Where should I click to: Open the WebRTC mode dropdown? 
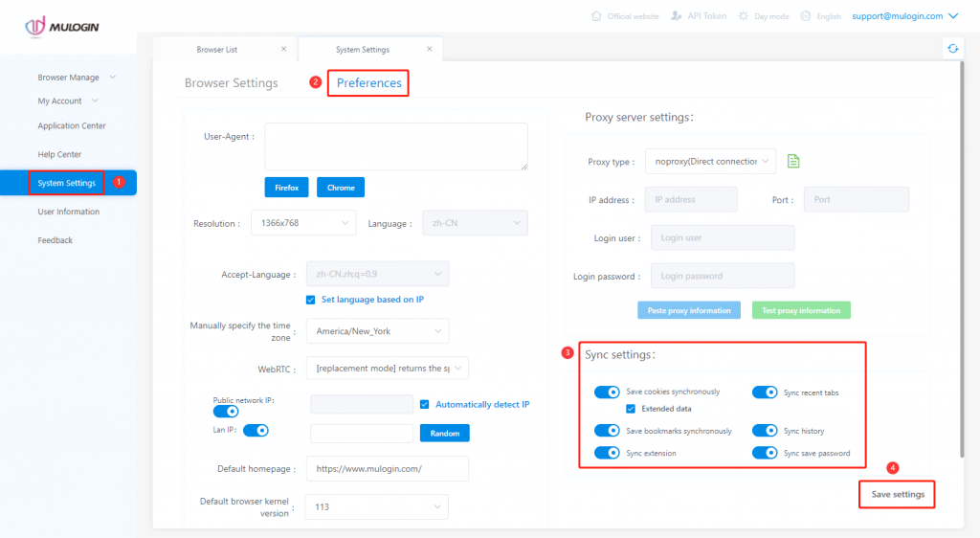point(388,368)
